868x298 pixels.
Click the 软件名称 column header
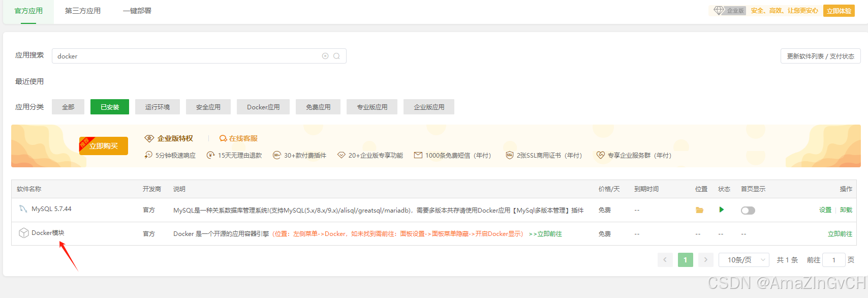[x=29, y=189]
